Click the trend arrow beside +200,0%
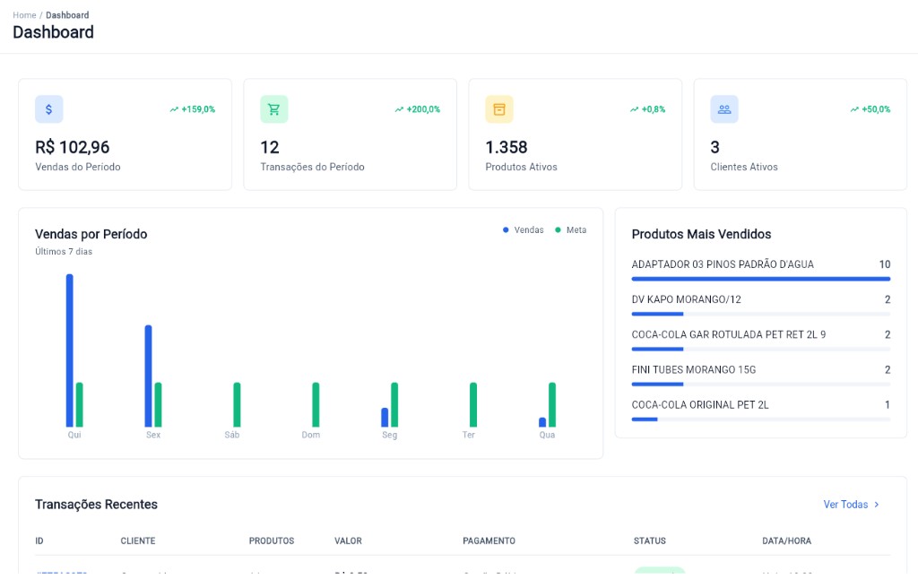This screenshot has height=588, width=918. [399, 109]
